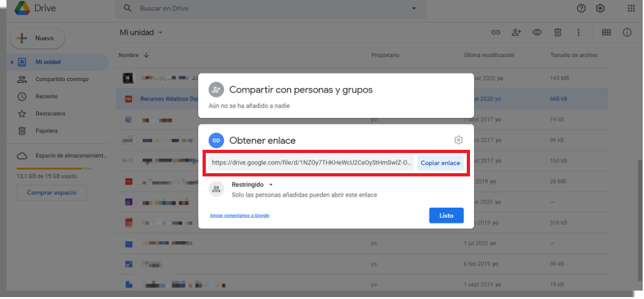Screen dimensions: 644x299
Task: Click the 668 kB file size cell
Action: (x=558, y=99)
